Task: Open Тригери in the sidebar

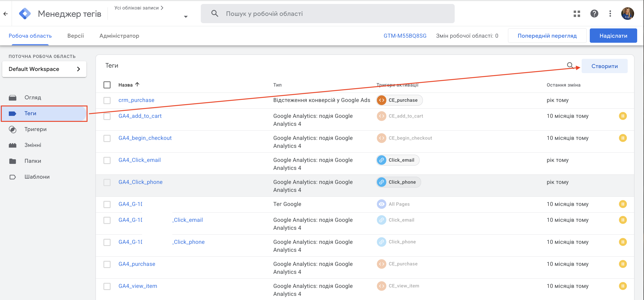Action: point(35,129)
